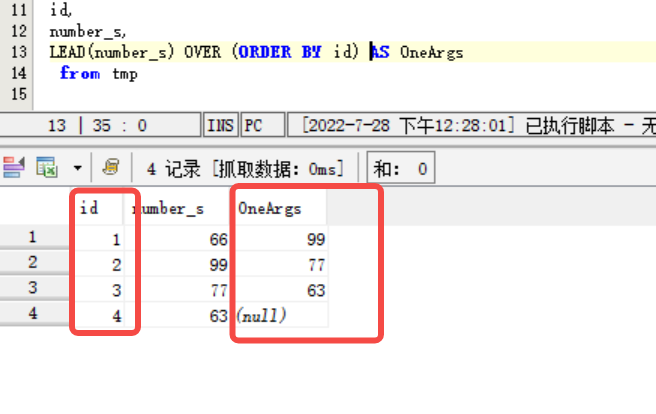Select result row header 1
Viewport: 656px width, 414px height.
[x=34, y=237]
